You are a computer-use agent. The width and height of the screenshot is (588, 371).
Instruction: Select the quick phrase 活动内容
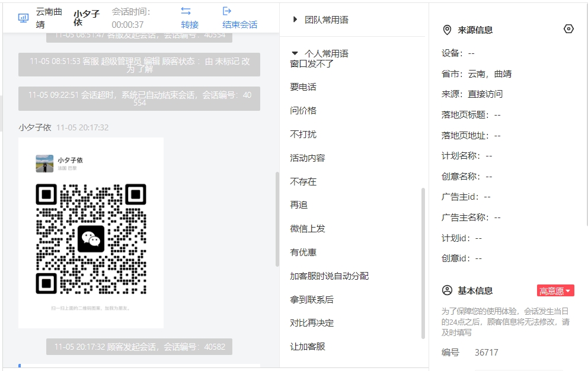pos(308,158)
